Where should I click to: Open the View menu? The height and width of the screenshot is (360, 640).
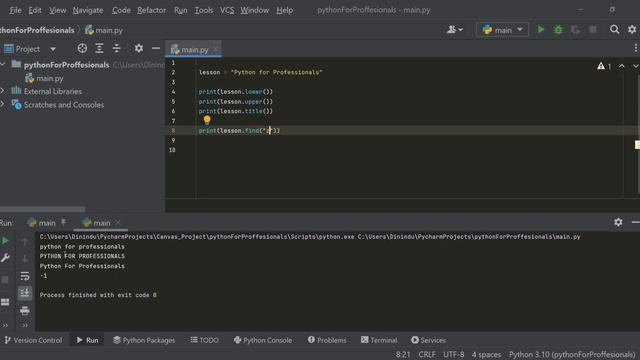point(57,10)
